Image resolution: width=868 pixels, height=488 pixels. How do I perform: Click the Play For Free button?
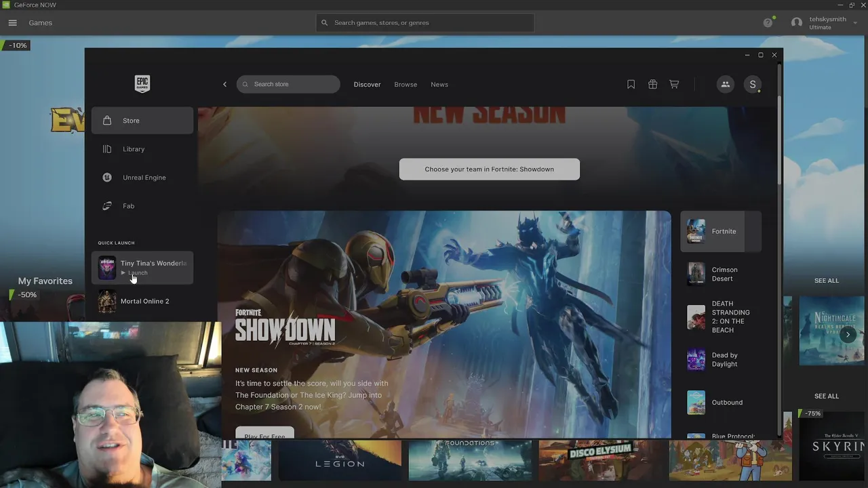264,433
